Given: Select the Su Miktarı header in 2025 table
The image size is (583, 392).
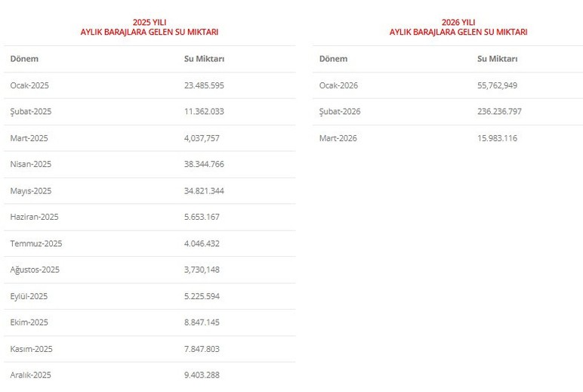Looking at the screenshot, I should pyautogui.click(x=204, y=59).
